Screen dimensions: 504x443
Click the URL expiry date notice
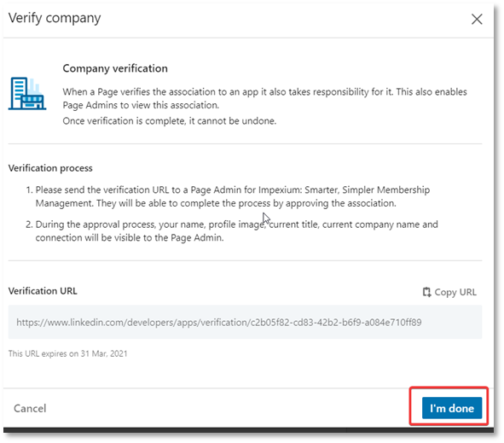(x=68, y=353)
